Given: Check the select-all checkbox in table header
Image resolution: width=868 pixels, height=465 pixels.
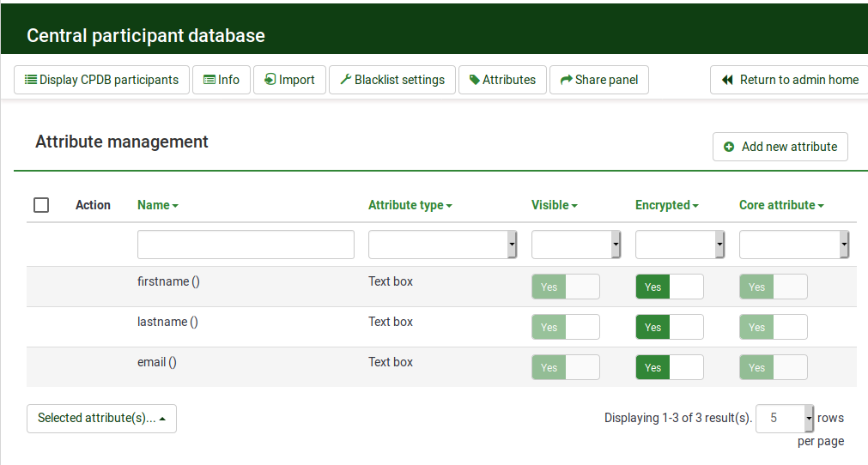Looking at the screenshot, I should tap(41, 205).
